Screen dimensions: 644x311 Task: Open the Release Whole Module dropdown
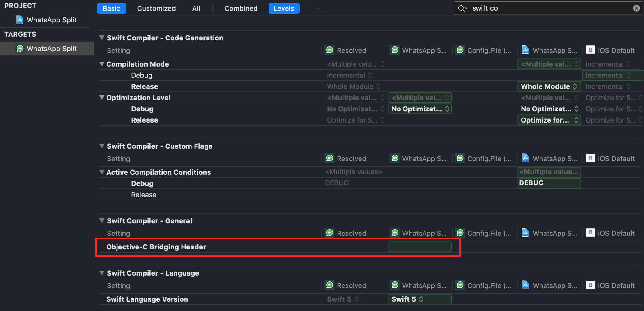(549, 86)
